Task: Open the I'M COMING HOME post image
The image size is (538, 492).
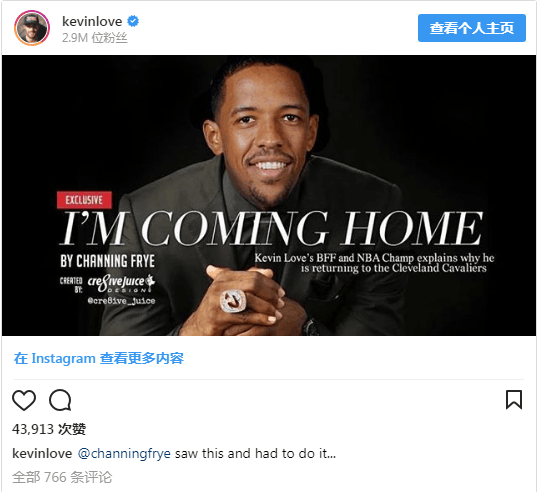Action: [x=269, y=195]
